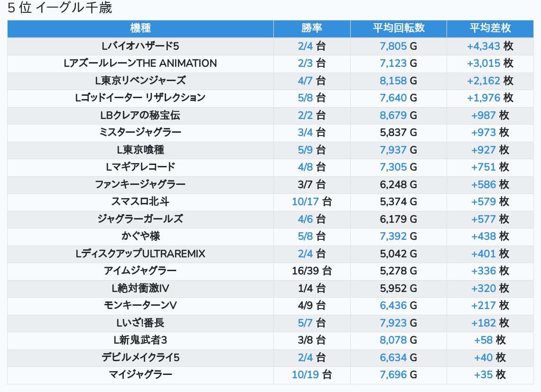Screen dimensions: 541x392
Task: Click the +3,015 difference value
Action: tap(484, 63)
